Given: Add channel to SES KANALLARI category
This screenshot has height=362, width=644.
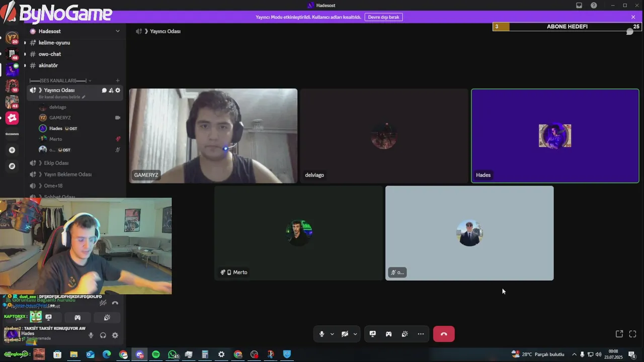Looking at the screenshot, I should pyautogui.click(x=118, y=80).
